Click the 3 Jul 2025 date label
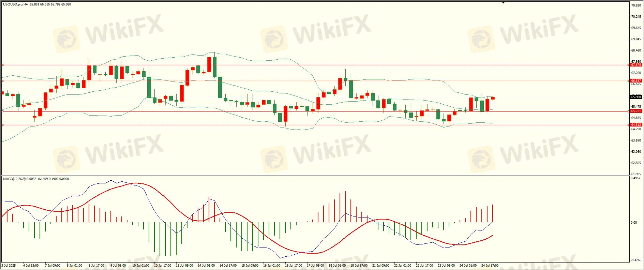Screen dimensions: 644x270 pyautogui.click(x=9, y=266)
